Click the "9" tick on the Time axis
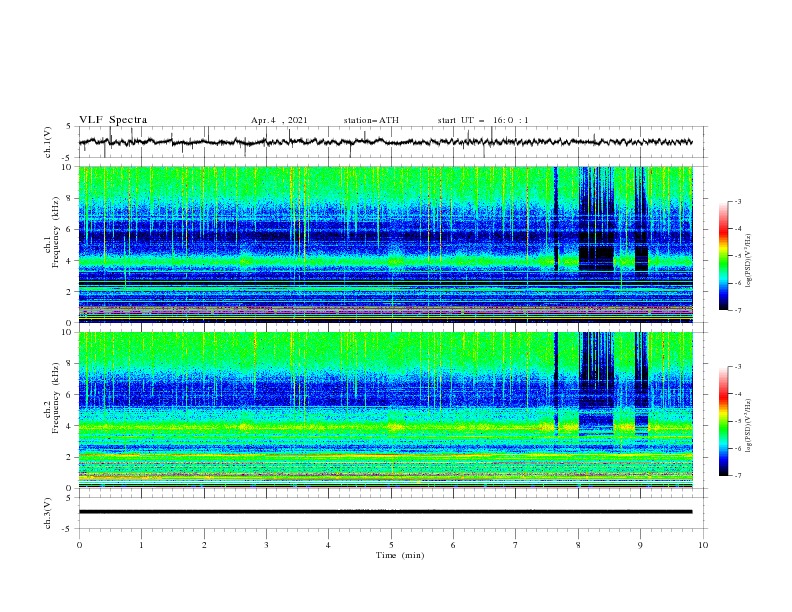 point(640,545)
